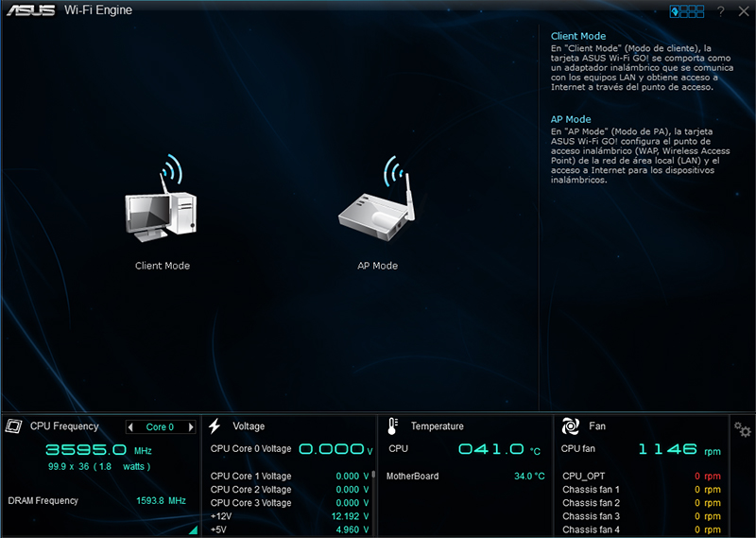Image resolution: width=756 pixels, height=538 pixels.
Task: Open monitor settings gear icon
Action: click(x=742, y=429)
